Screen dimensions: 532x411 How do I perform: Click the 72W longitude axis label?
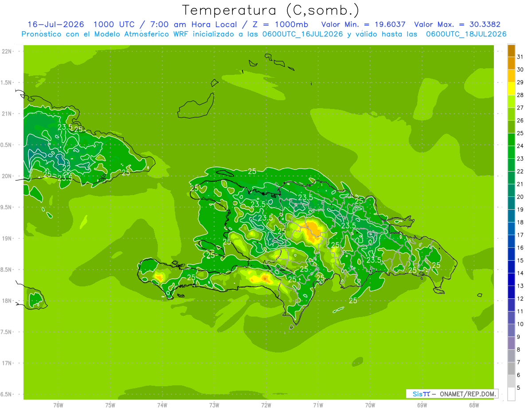click(x=266, y=405)
